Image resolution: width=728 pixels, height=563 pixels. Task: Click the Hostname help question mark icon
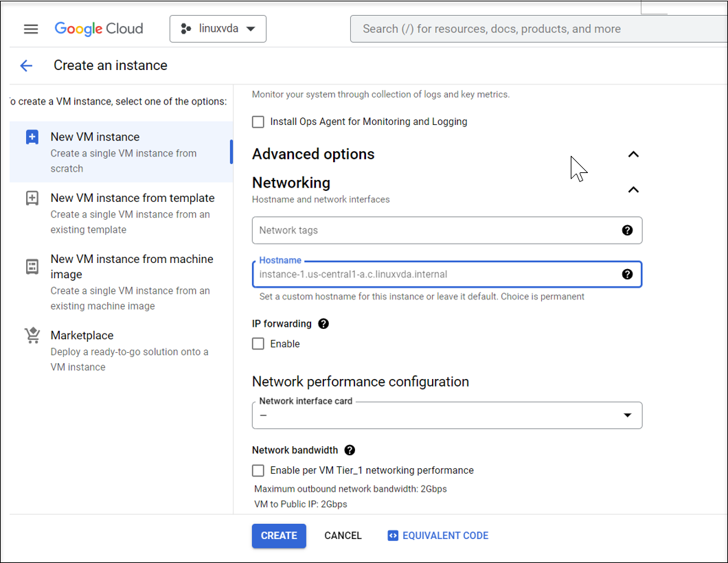(x=627, y=273)
